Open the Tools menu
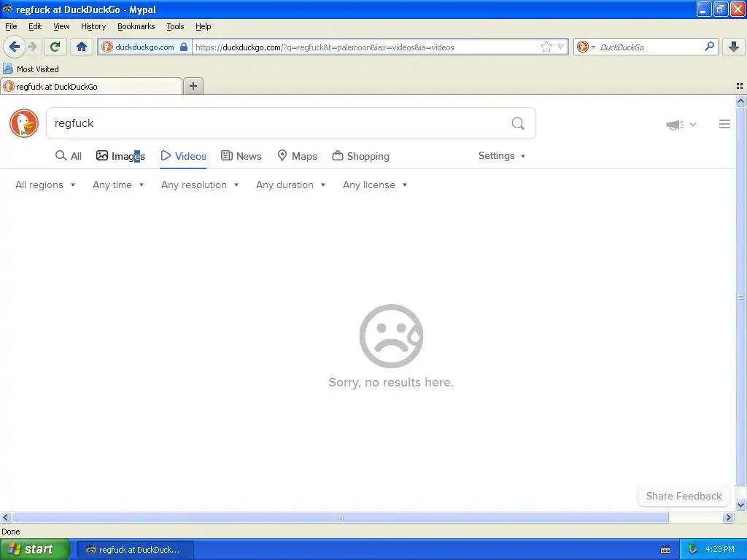Viewport: 747px width, 560px height. point(175,26)
